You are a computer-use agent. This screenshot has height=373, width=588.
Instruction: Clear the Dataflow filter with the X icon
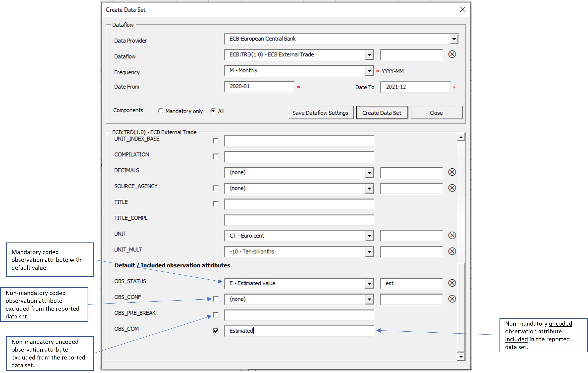tap(452, 54)
